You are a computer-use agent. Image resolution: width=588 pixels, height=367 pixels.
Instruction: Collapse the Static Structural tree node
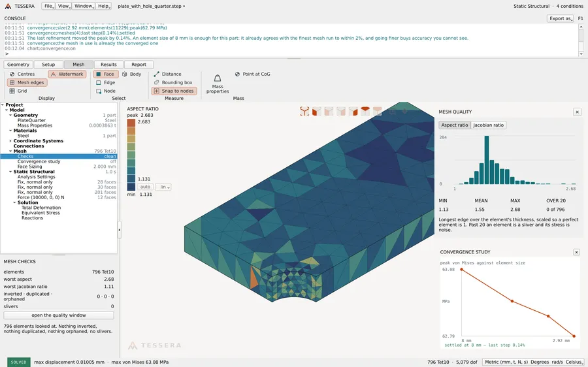click(x=10, y=172)
